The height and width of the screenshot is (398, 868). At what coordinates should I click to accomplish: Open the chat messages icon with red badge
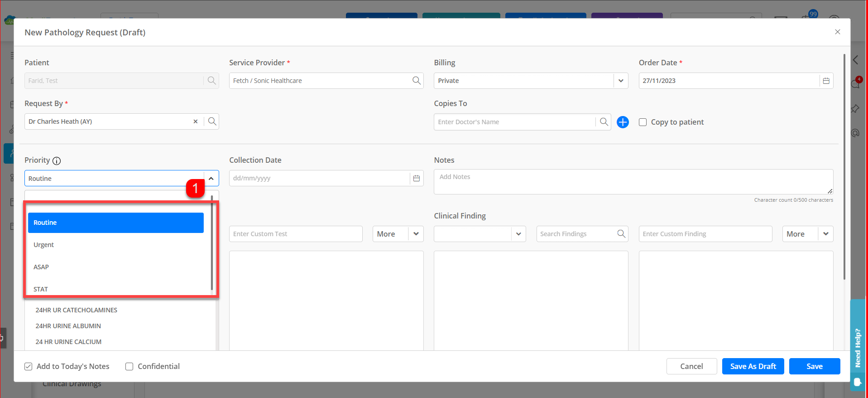pos(856,83)
